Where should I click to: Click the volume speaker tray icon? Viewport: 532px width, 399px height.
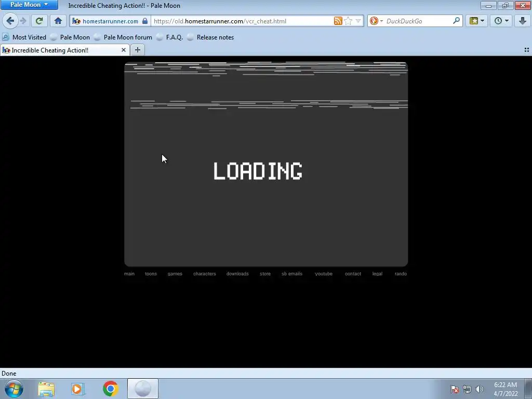point(480,389)
